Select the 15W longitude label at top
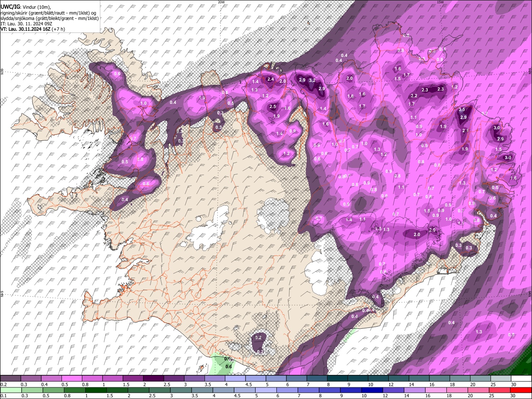 click(440, 2)
